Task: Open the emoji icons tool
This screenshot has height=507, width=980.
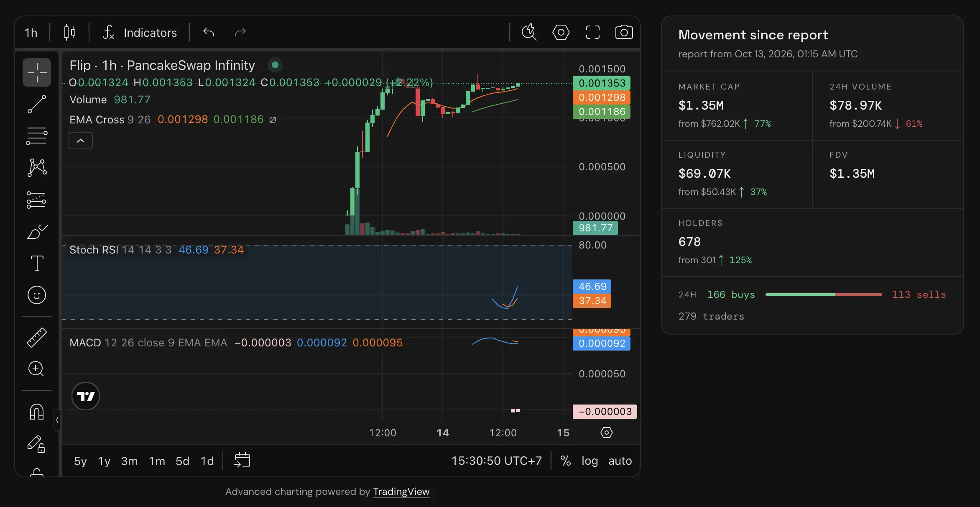Action: coord(37,295)
